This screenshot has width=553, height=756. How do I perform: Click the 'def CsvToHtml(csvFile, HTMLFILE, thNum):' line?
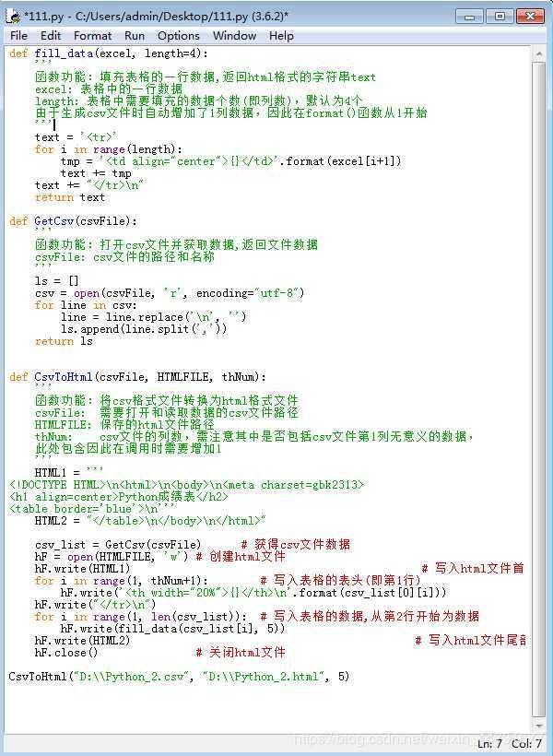(137, 377)
